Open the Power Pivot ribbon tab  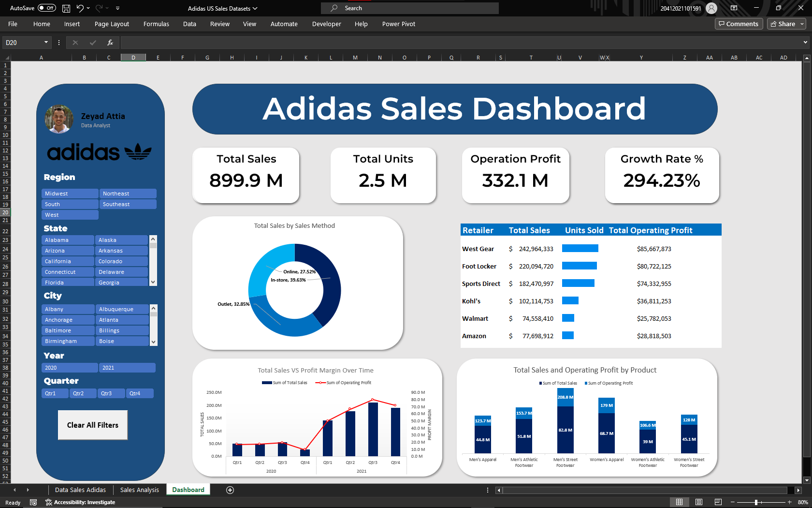398,24
